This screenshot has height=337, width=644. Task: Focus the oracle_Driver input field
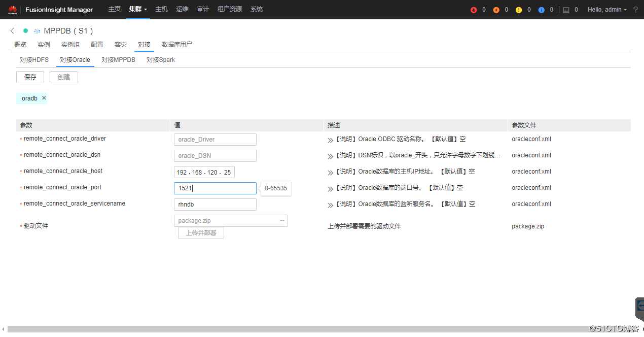215,140
